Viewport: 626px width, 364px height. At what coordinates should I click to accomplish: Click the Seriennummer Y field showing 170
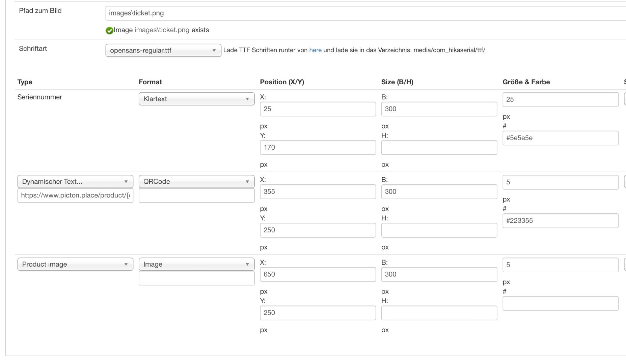318,148
